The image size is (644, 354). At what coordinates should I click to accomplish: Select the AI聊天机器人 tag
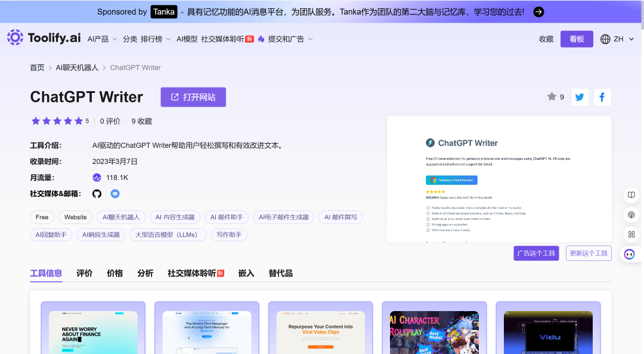click(x=121, y=218)
